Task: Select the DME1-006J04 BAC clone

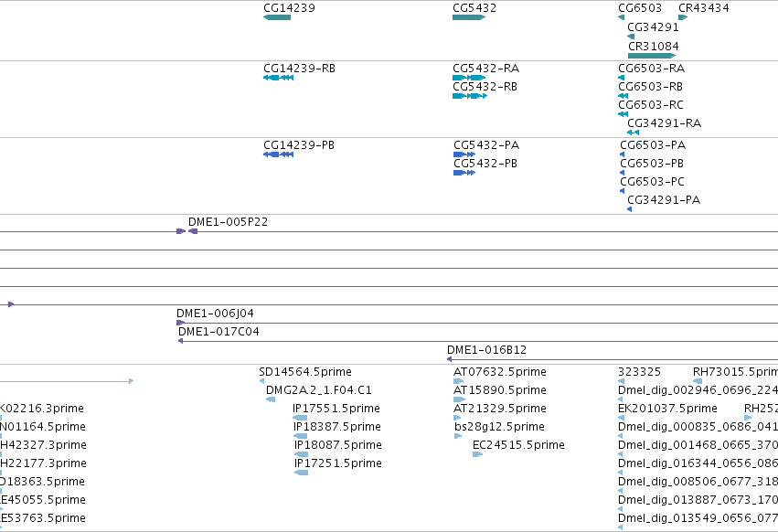Action: pyautogui.click(x=477, y=323)
